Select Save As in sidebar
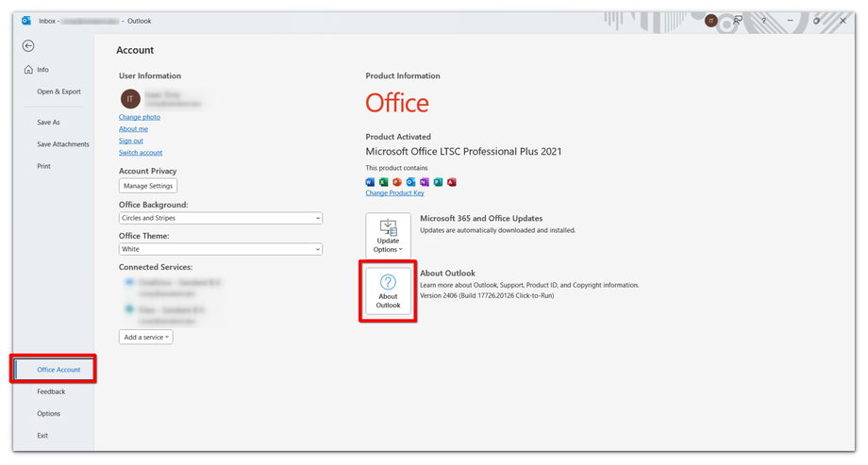868x465 pixels. click(48, 123)
